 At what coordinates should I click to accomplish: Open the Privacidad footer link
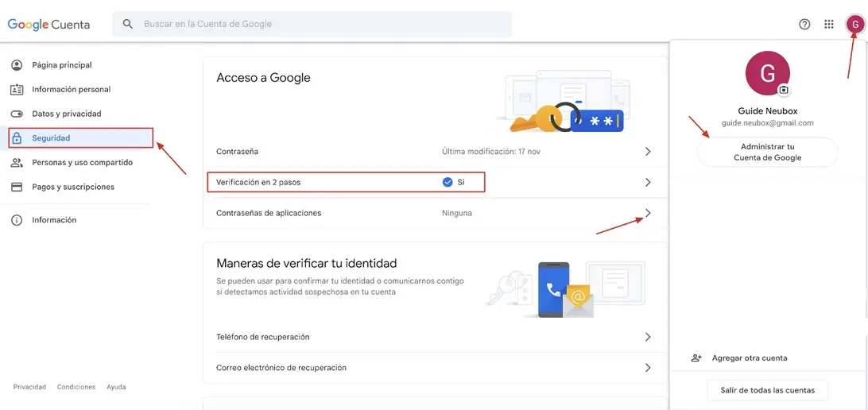click(30, 387)
